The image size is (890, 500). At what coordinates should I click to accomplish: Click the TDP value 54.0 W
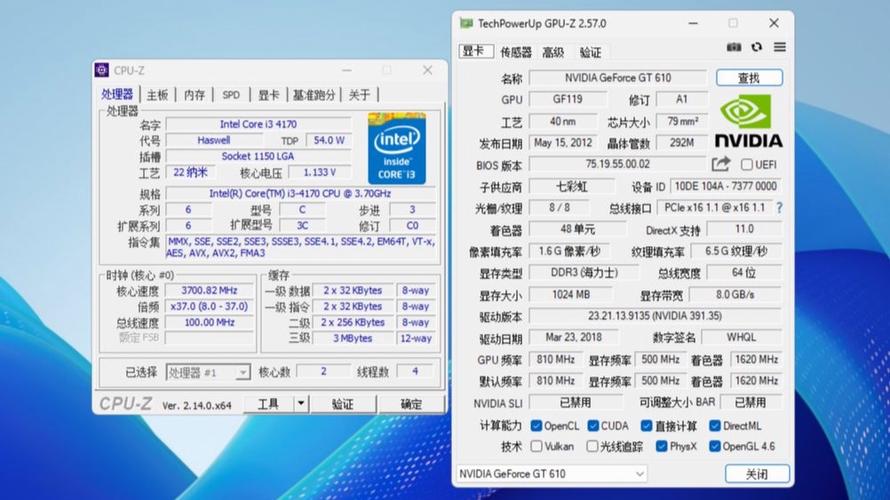(x=329, y=140)
